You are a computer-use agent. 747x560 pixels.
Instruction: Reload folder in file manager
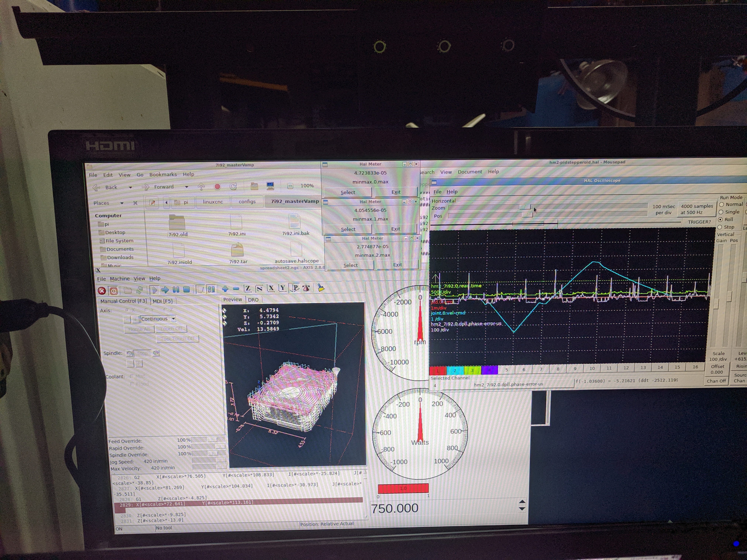(x=233, y=186)
